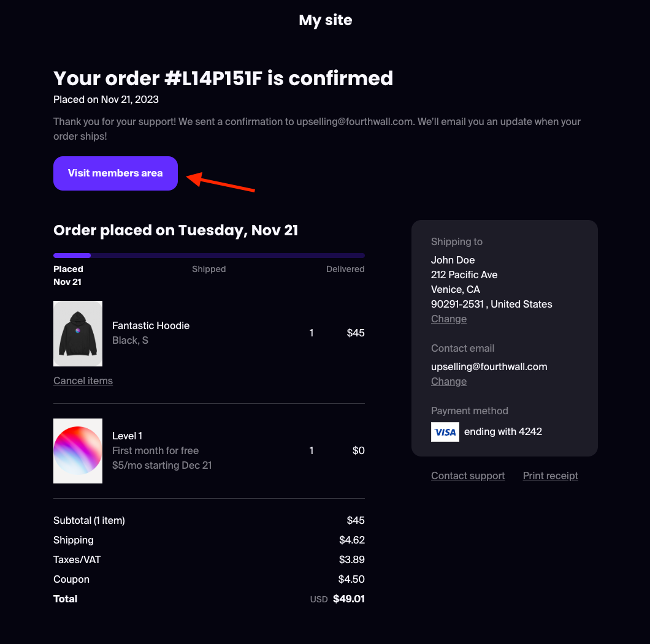The height and width of the screenshot is (644, 650).
Task: Change the contact email address
Action: (449, 381)
